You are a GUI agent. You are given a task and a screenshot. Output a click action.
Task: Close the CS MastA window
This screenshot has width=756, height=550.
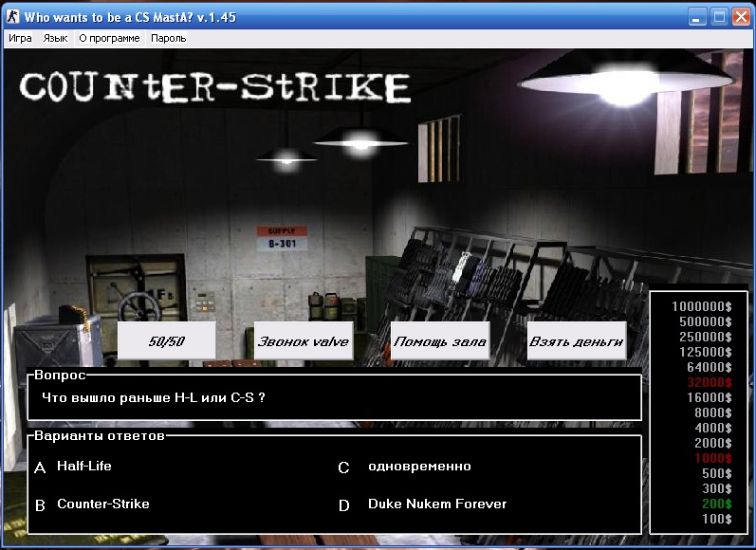point(740,17)
